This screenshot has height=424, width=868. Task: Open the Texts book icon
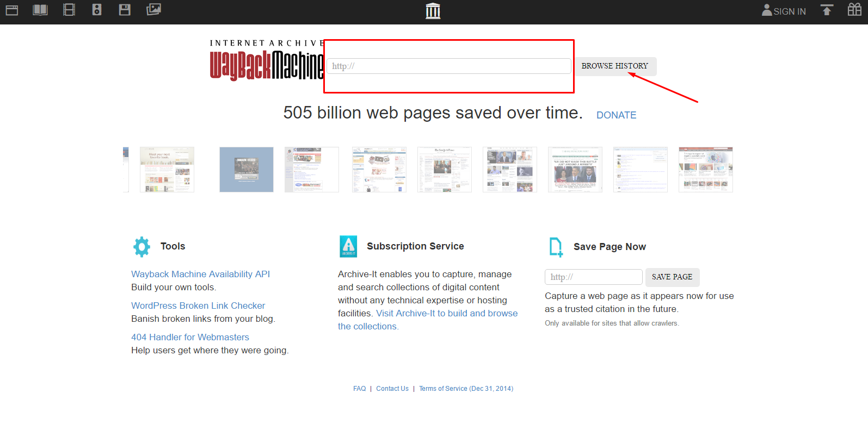(40, 10)
